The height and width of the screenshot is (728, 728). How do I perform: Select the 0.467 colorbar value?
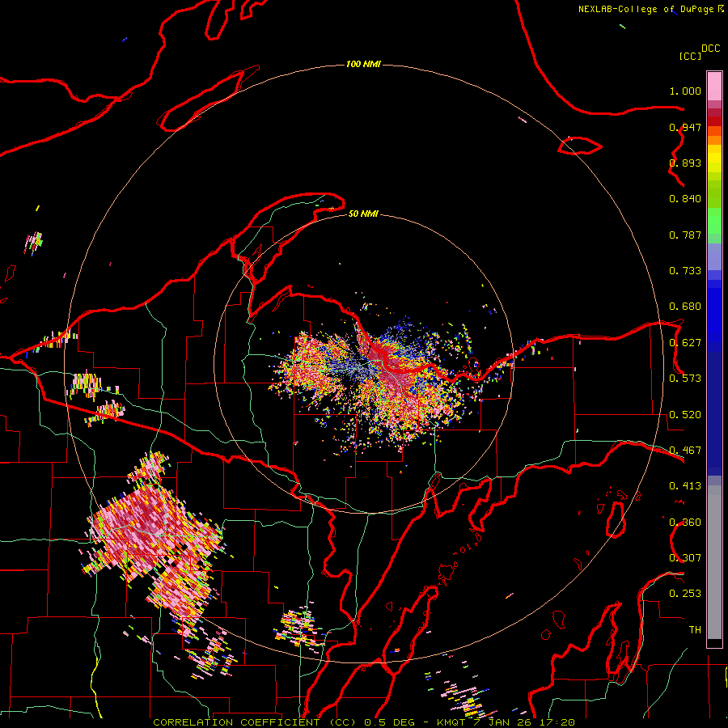click(685, 451)
